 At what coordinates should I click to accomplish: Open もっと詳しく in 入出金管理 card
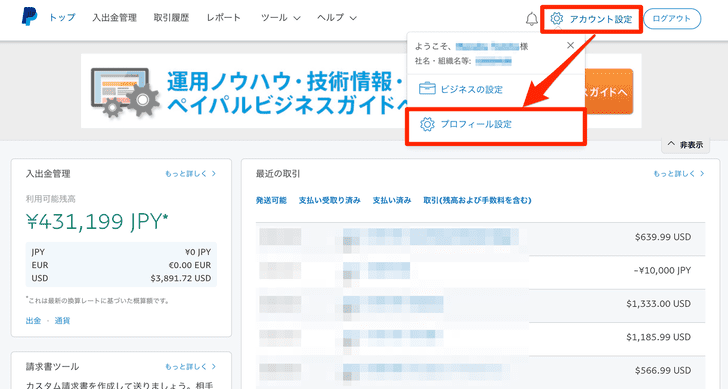click(190, 174)
